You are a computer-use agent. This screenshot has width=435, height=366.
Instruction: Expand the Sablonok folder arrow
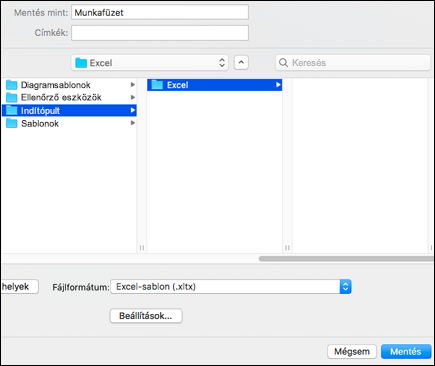pyautogui.click(x=133, y=123)
